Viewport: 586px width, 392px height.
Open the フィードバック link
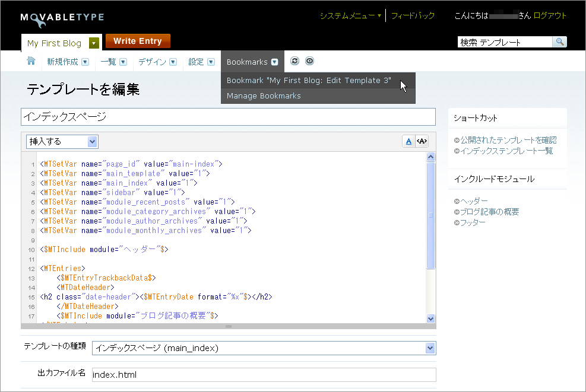(x=413, y=15)
